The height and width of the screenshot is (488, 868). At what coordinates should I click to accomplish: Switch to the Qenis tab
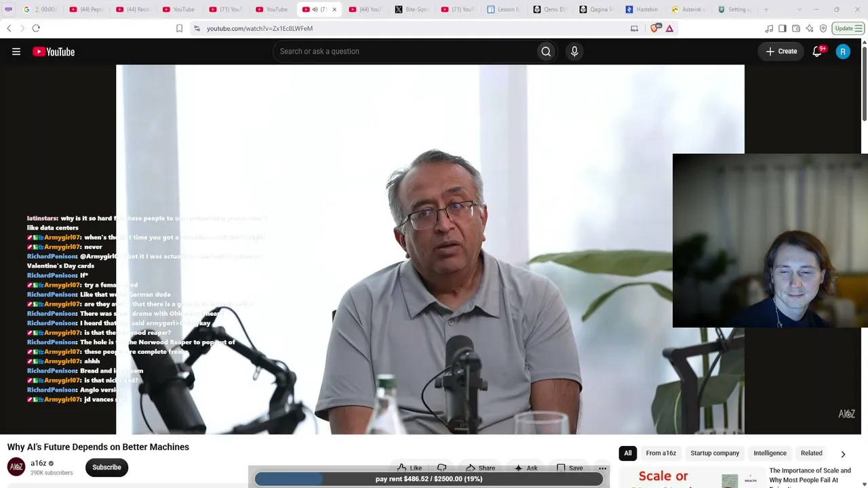549,9
